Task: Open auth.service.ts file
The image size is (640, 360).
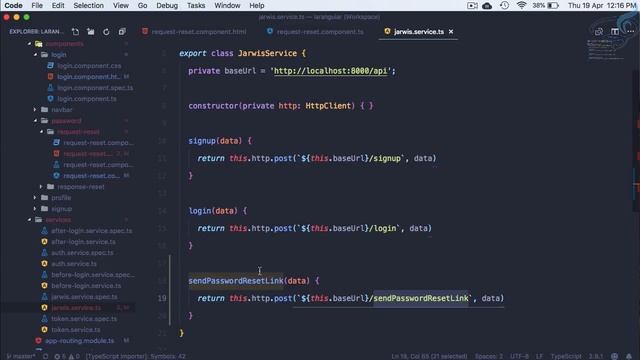Action: (x=74, y=264)
